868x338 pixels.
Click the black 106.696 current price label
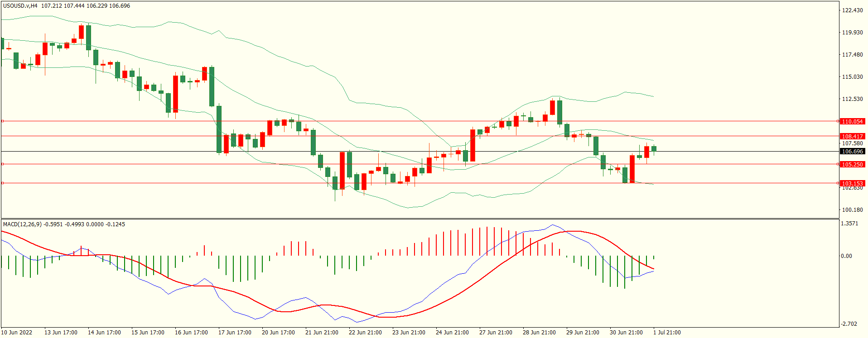point(852,152)
